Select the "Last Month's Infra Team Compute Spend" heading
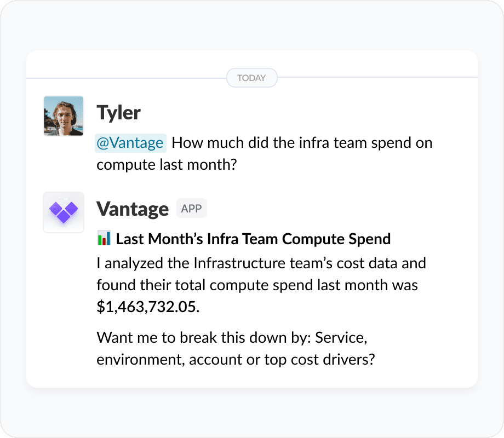The height and width of the screenshot is (438, 504). point(253,239)
